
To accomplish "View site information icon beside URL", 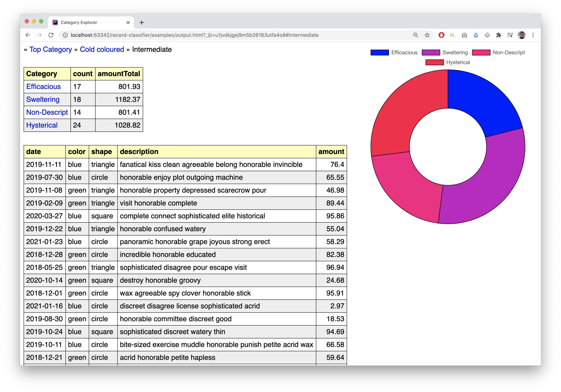I will (65, 35).
